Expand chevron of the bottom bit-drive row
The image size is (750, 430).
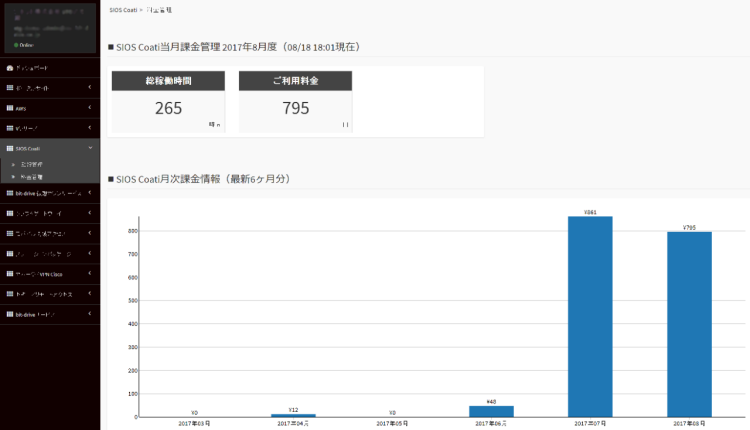point(89,314)
